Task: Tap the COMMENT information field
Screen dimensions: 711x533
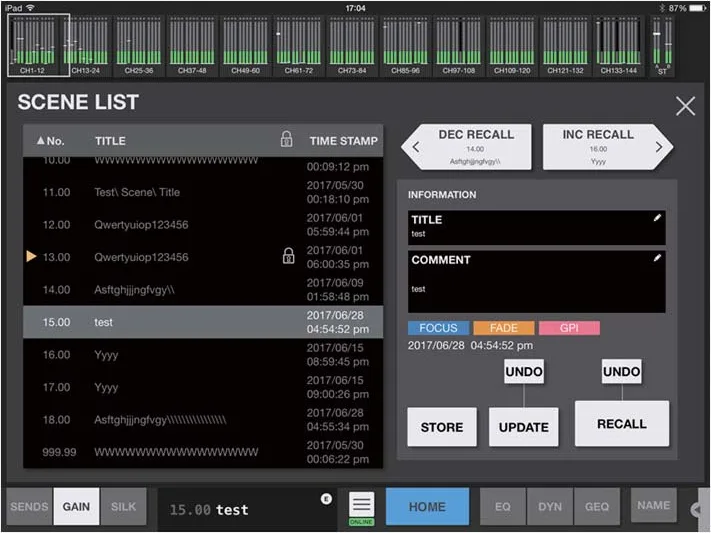Action: (x=536, y=281)
